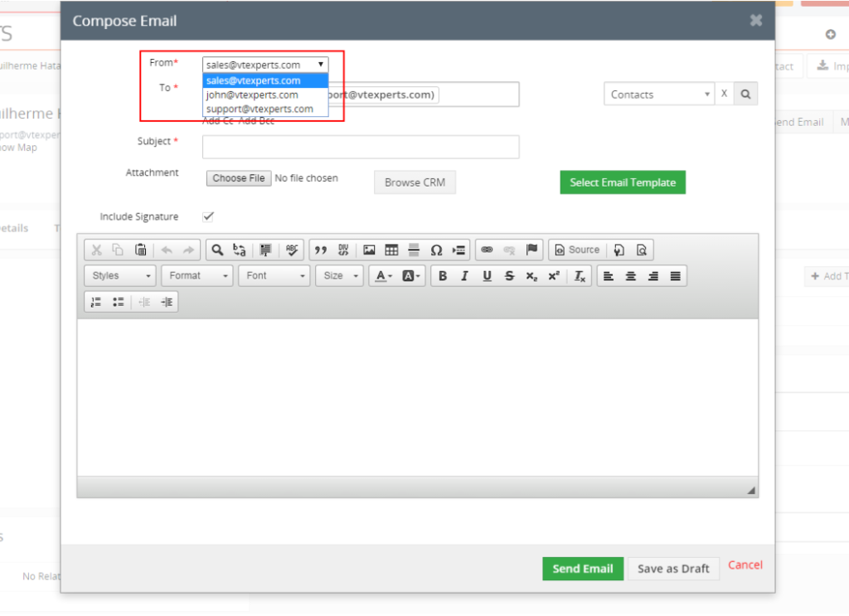Open the ABC spell checker
849x616 pixels.
click(292, 250)
